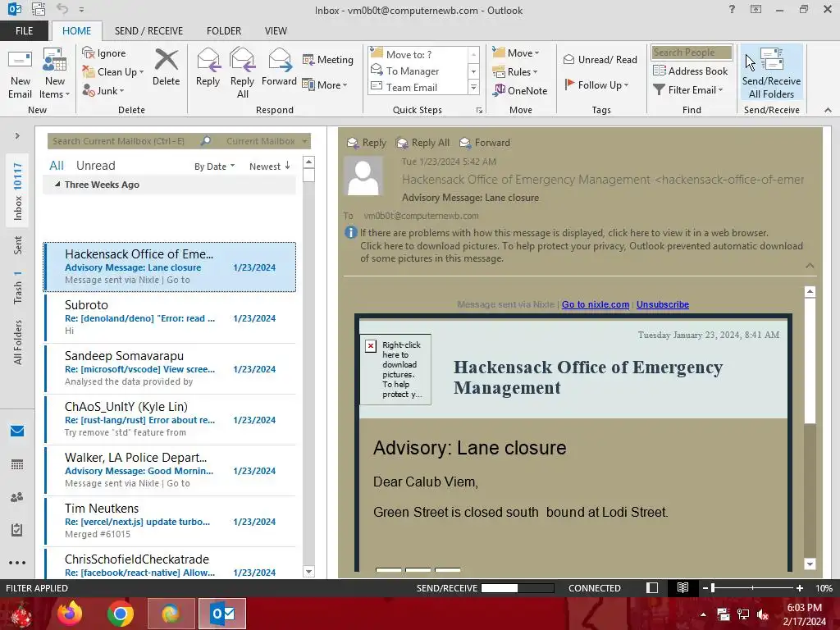Open the Move dropdown
This screenshot has height=630, width=840.
pos(516,52)
